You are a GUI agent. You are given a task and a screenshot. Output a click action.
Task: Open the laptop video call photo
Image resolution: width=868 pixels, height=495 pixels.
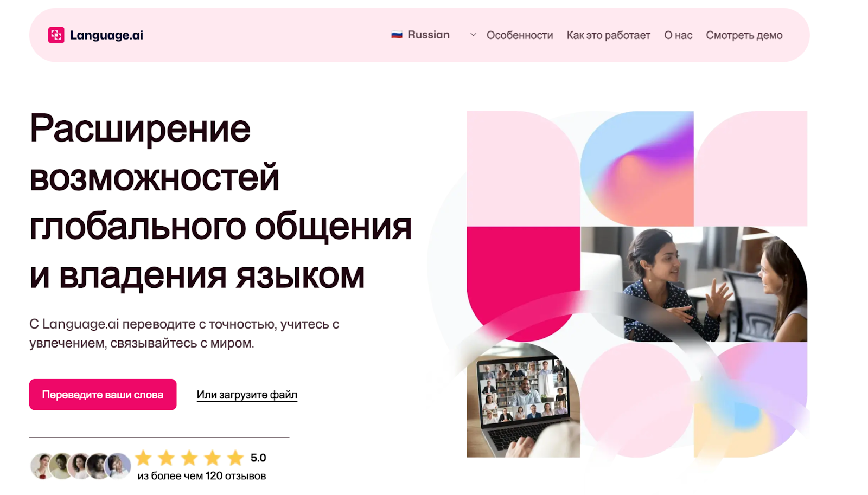(x=523, y=400)
